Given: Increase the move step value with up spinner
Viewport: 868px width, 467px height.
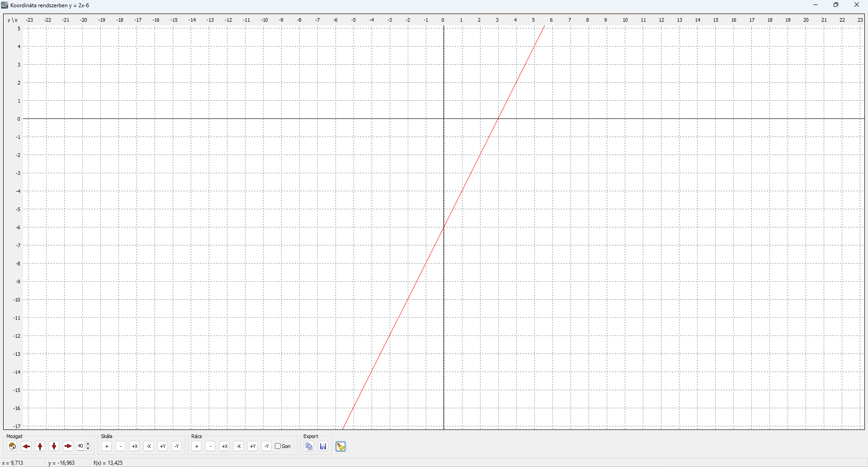Looking at the screenshot, I should (88, 444).
